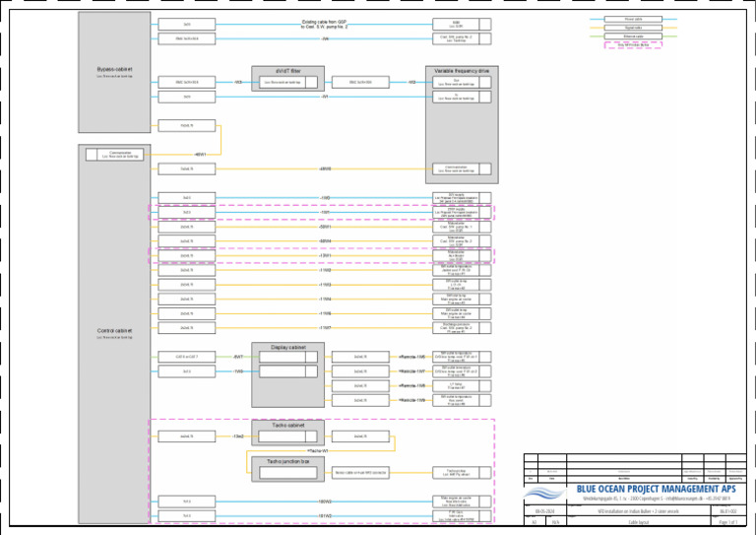Click the =Remote-11W7 cable label

[412, 371]
